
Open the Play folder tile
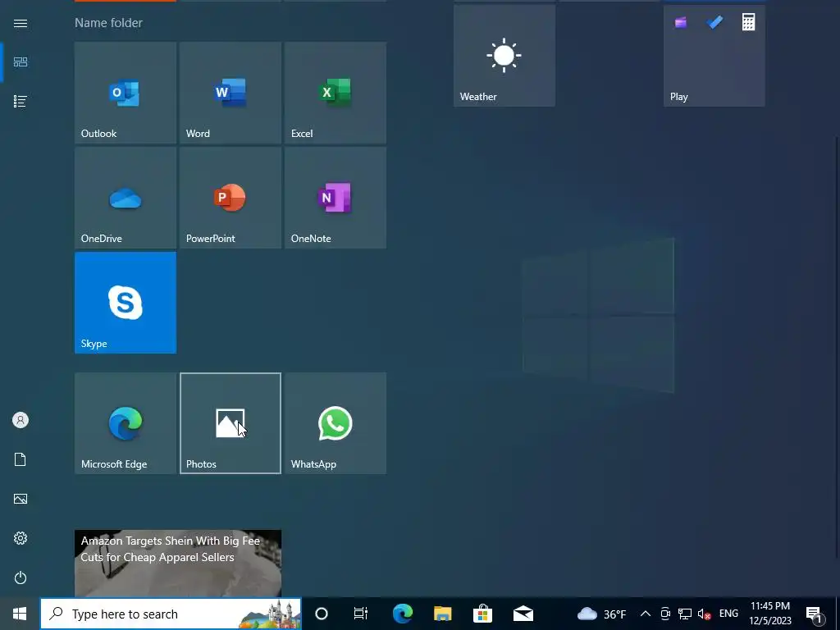pos(714,56)
